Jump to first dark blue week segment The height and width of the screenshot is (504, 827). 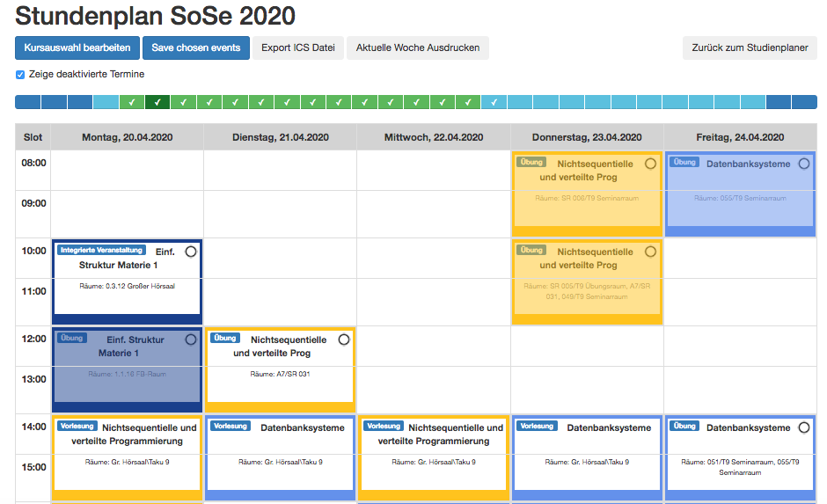click(28, 102)
